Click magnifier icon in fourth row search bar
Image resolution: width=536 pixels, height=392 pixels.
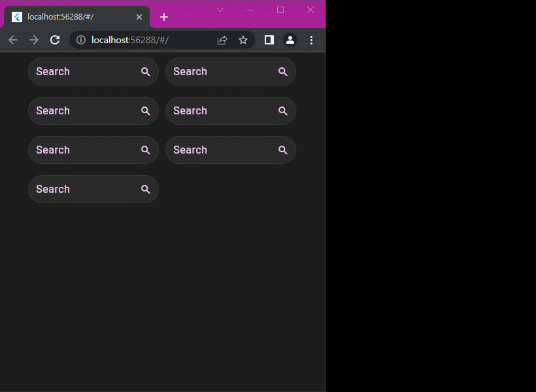(146, 189)
